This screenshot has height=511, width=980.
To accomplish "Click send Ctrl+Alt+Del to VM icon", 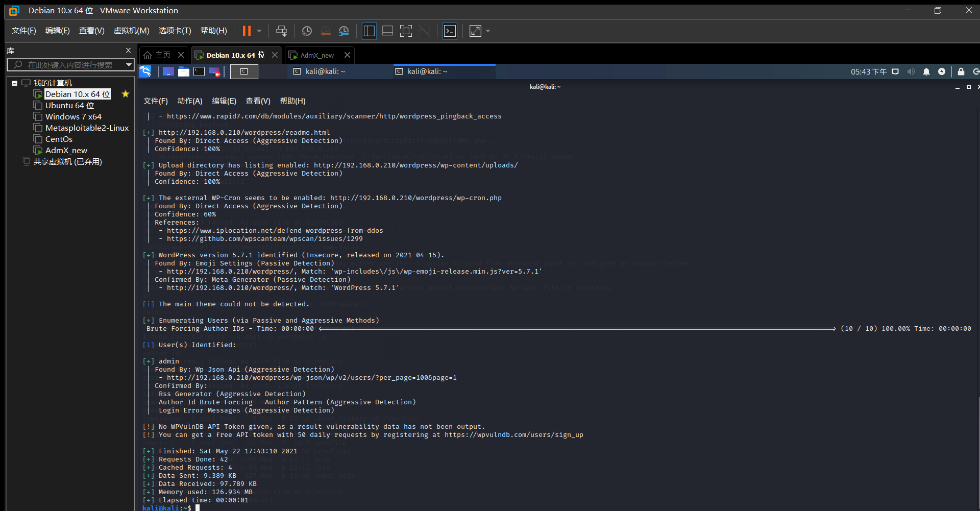I will [281, 31].
